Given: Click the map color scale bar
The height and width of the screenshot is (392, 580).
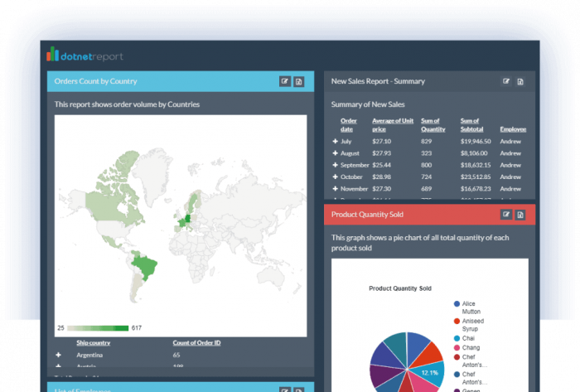Looking at the screenshot, I should pyautogui.click(x=98, y=328).
